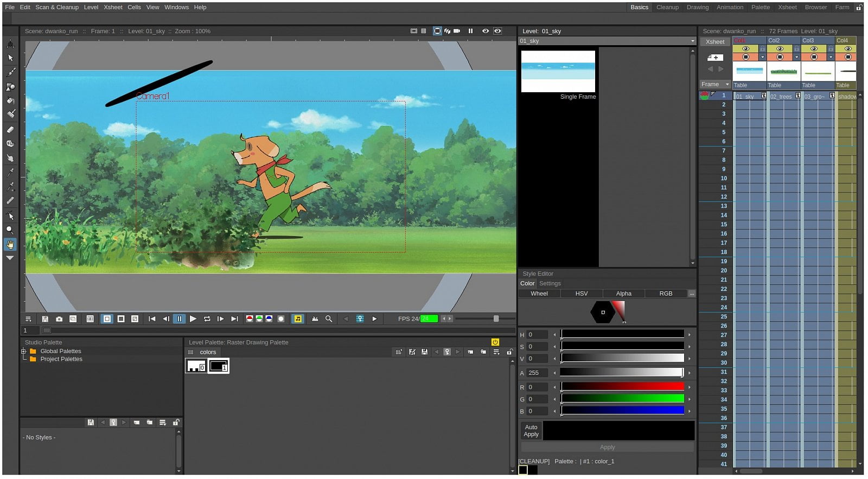Image resolution: width=868 pixels, height=479 pixels.
Task: Select the Brush tool in the left toolbar
Action: click(10, 72)
